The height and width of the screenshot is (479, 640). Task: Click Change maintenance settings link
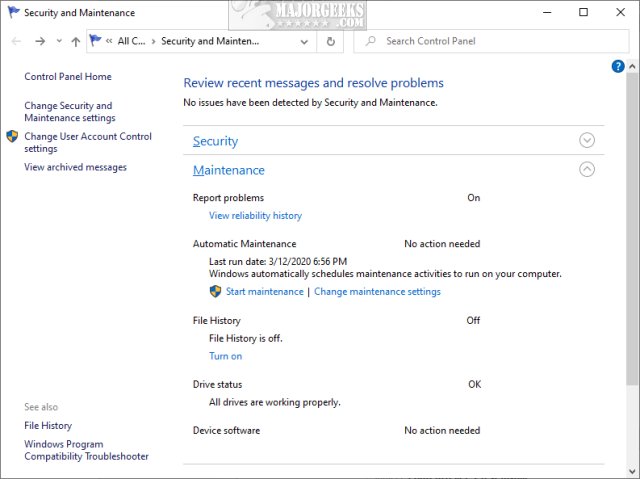(x=377, y=292)
